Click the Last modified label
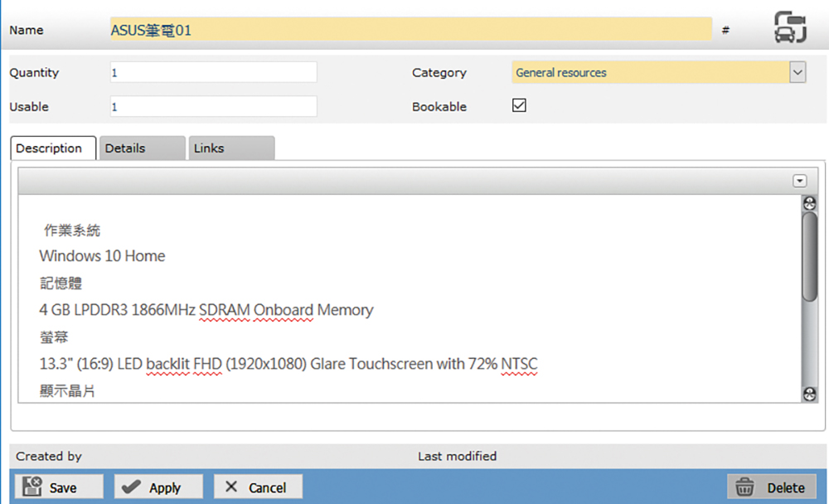 (x=458, y=456)
